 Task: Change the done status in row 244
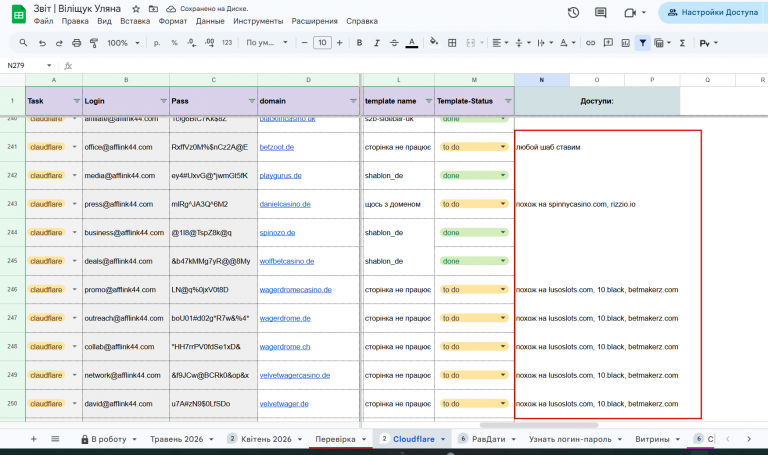point(473,233)
